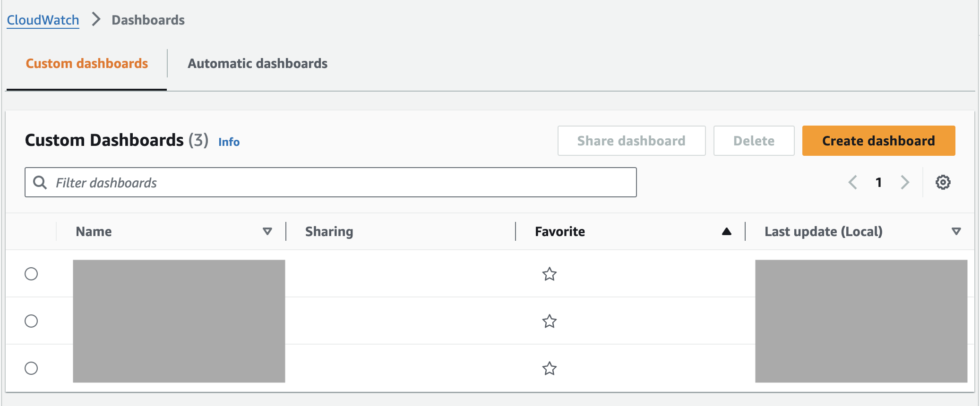Select the first dashboard radio button
Viewport: 980px width, 406px height.
click(x=31, y=274)
